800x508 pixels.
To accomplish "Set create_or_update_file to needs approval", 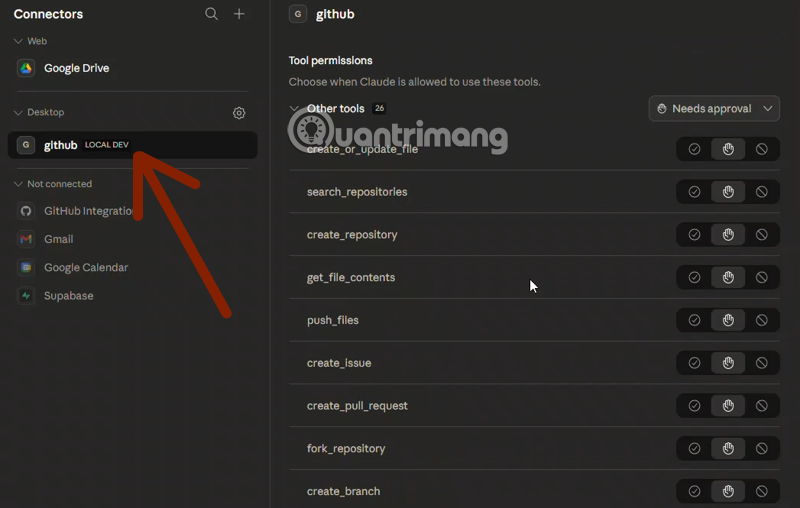I will pos(728,149).
